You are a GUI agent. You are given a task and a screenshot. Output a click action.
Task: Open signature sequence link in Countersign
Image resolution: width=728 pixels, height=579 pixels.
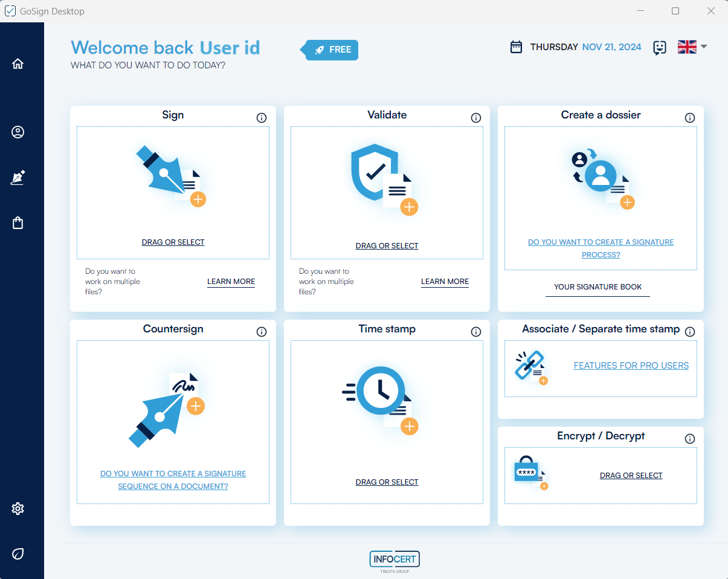point(173,480)
